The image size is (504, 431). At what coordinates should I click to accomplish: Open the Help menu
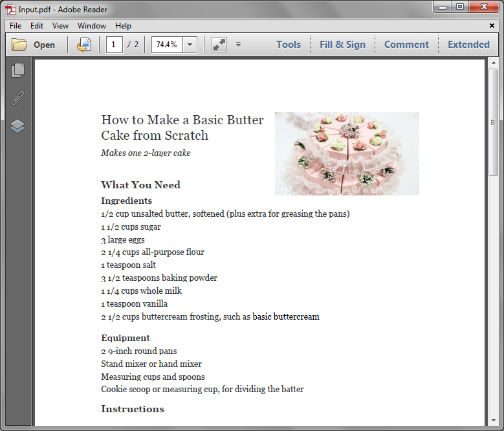tap(123, 26)
